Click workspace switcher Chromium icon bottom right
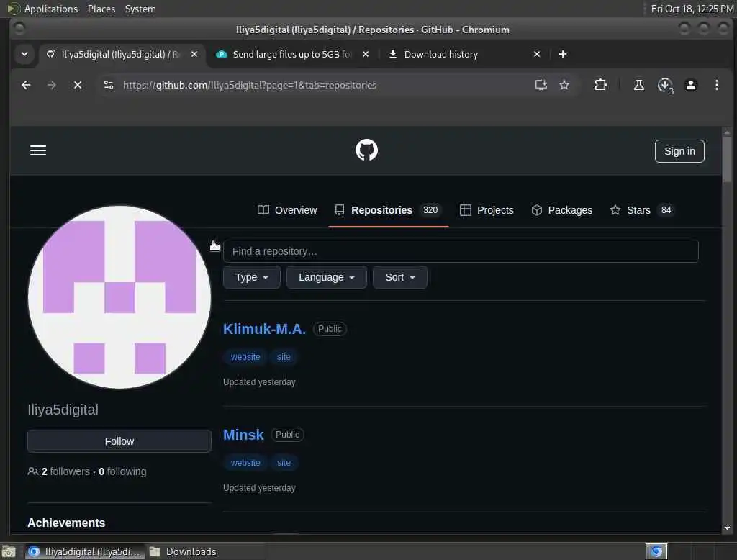 click(656, 551)
